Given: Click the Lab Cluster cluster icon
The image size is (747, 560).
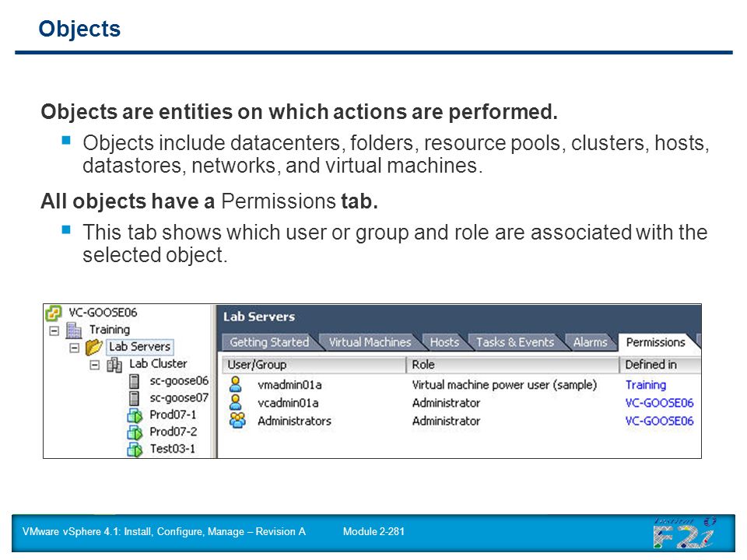Looking at the screenshot, I should tap(114, 364).
